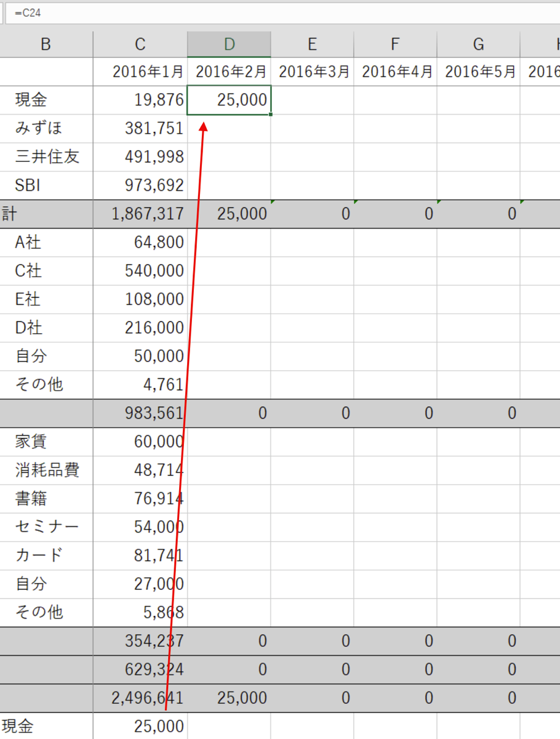The width and height of the screenshot is (560, 739).
Task: Select column E header
Action: 312,44
